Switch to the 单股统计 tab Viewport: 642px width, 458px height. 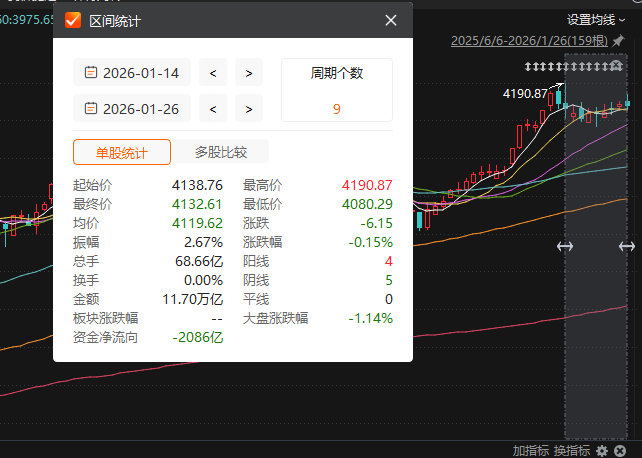[x=122, y=152]
